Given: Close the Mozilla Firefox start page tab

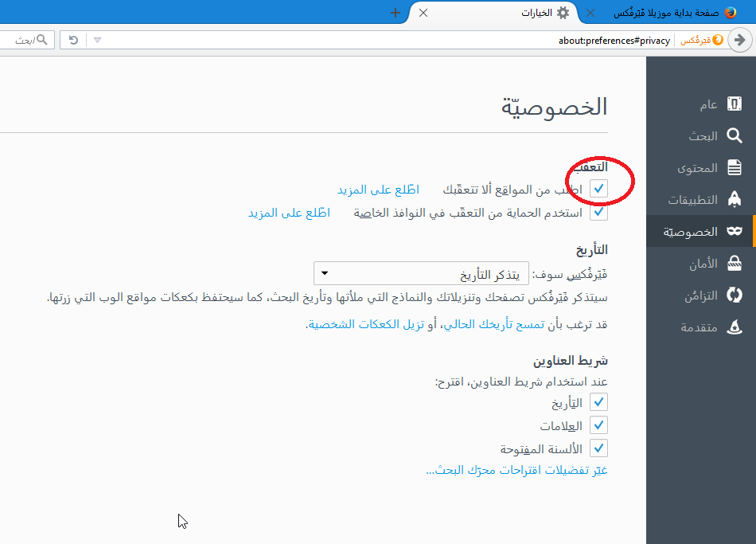Looking at the screenshot, I should coord(590,13).
